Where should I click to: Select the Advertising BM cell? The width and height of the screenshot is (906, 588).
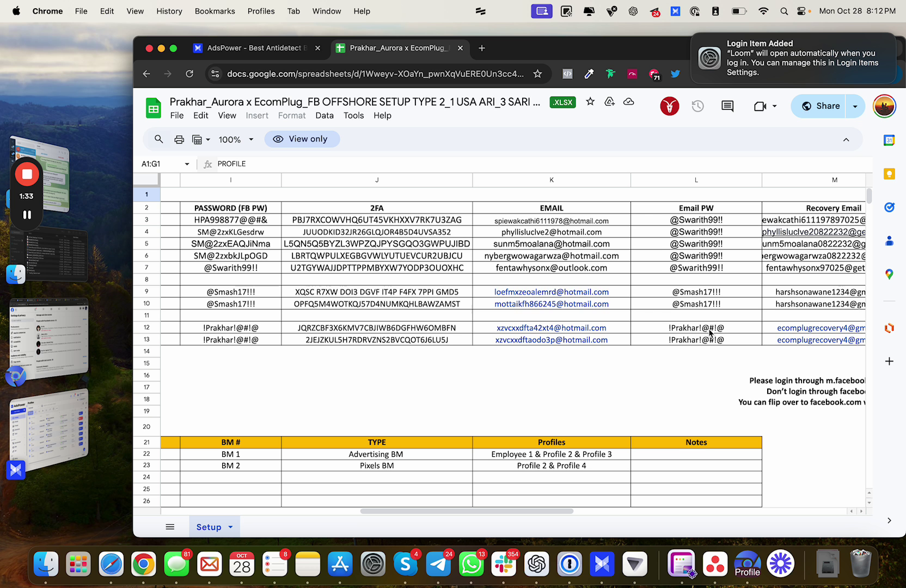[377, 454]
